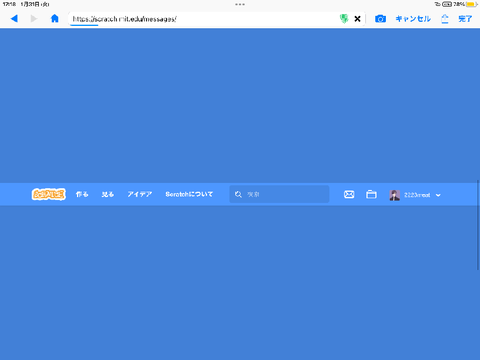Viewport: 480px width, 360px height.
Task: Open the share icon in toolbar
Action: click(445, 19)
